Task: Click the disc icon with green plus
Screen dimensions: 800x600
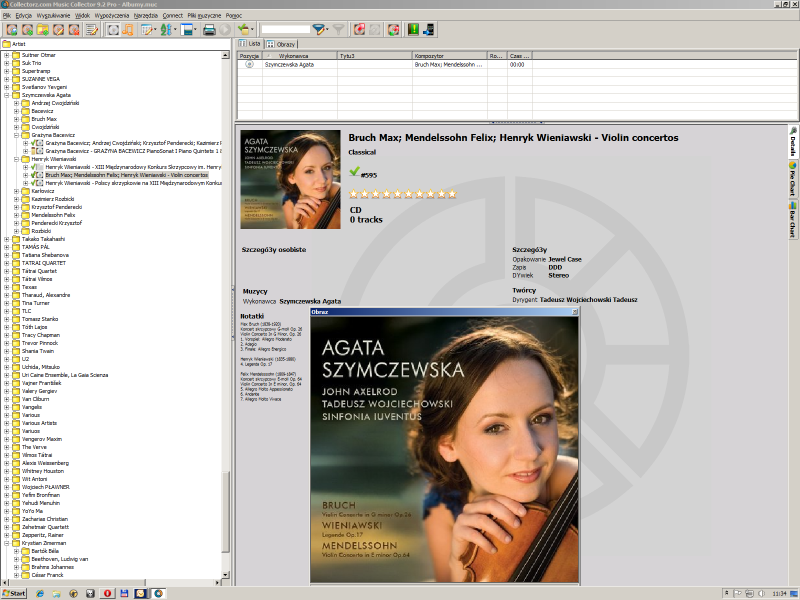Action: (28, 30)
